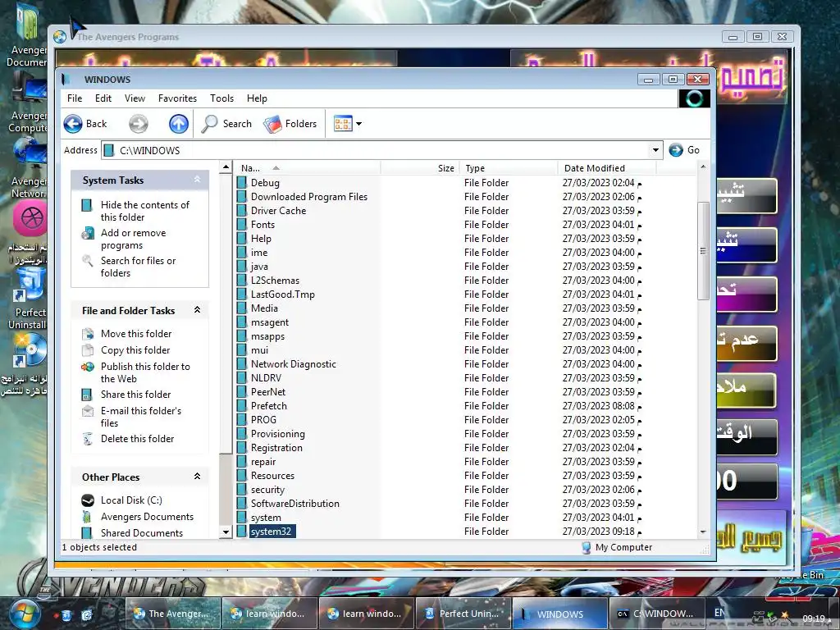Click the pink Dribbble desktop icon
The height and width of the screenshot is (630, 840).
[x=31, y=219]
